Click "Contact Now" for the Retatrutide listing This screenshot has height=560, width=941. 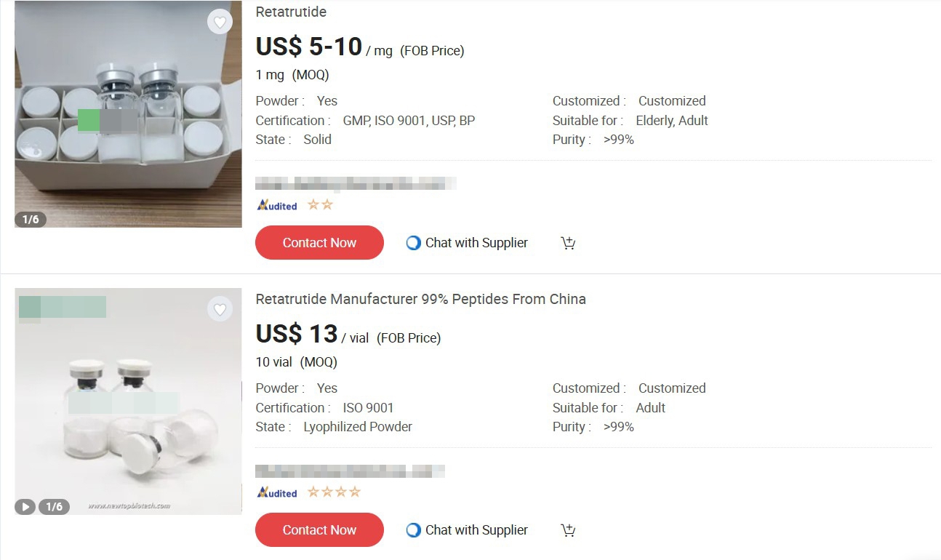pos(319,242)
